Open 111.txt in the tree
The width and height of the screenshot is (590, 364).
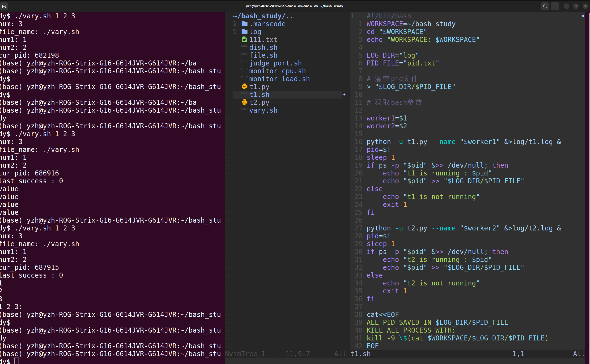point(263,40)
